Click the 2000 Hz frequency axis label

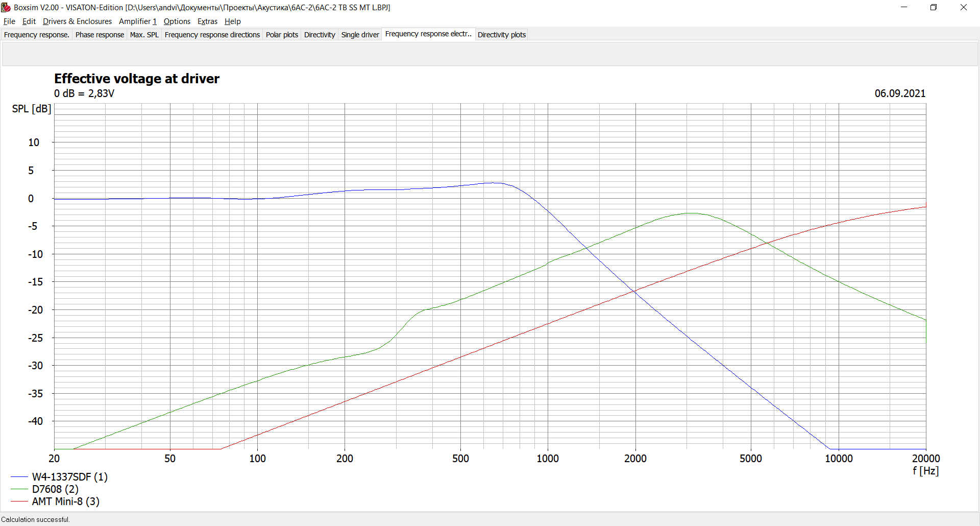click(635, 459)
